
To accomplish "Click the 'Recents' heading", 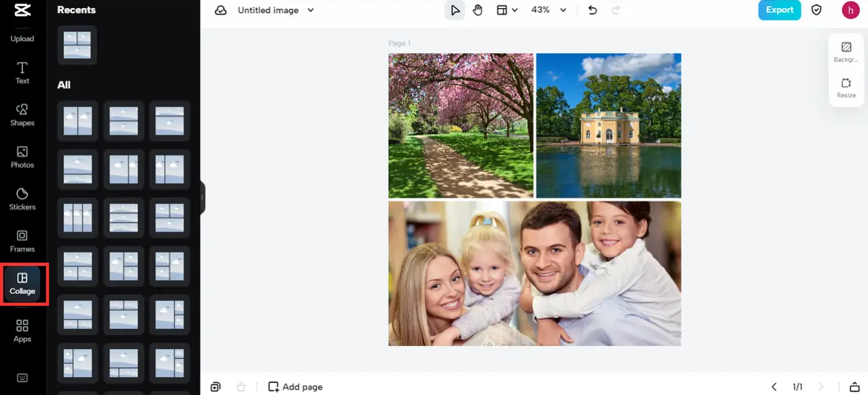I will tap(76, 10).
